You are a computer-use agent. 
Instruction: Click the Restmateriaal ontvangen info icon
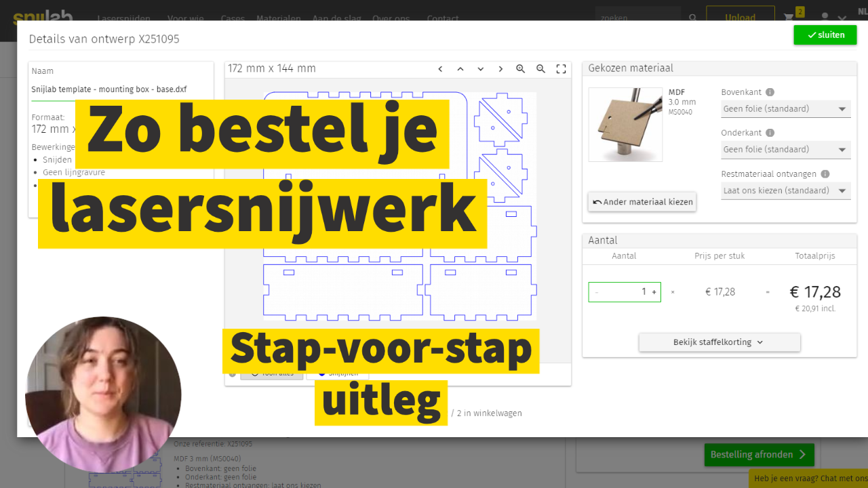click(x=825, y=174)
